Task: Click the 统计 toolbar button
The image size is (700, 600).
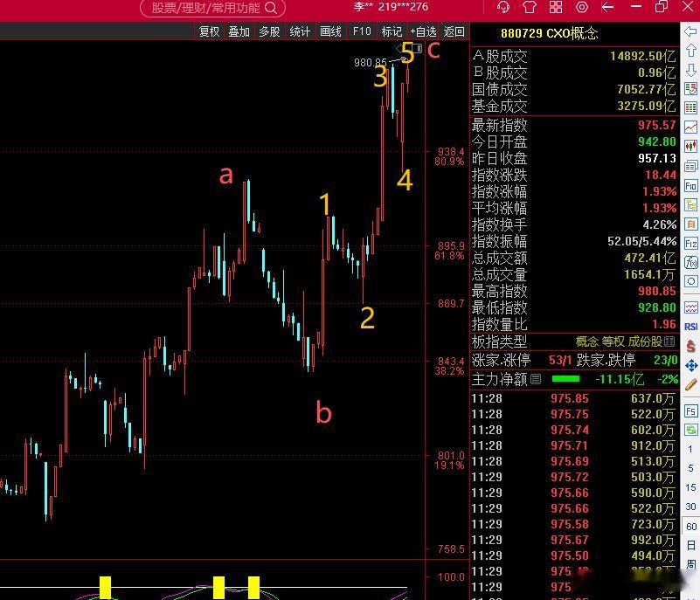Action: 300,31
